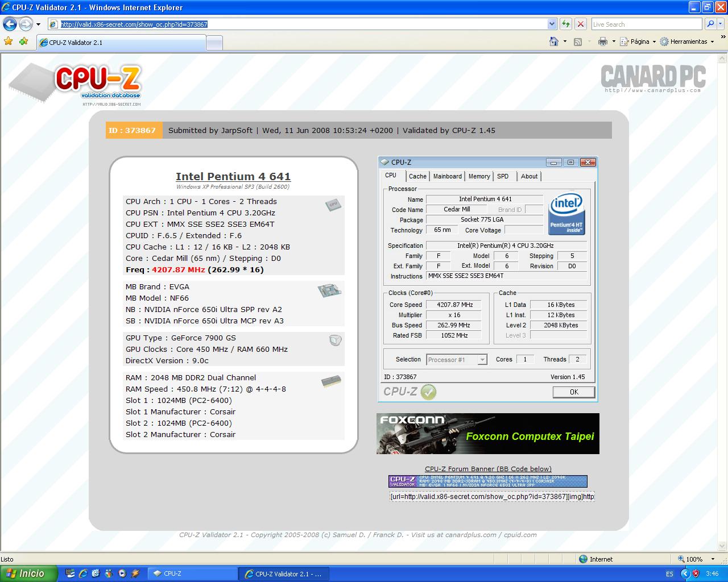Click the green Refresh page icon
728x582 pixels.
click(566, 24)
